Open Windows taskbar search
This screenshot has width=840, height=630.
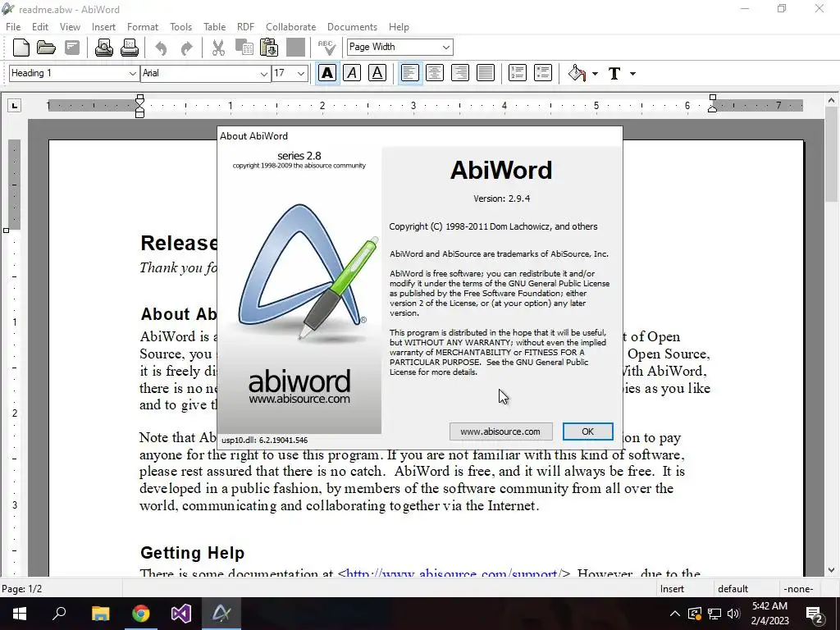(x=59, y=614)
